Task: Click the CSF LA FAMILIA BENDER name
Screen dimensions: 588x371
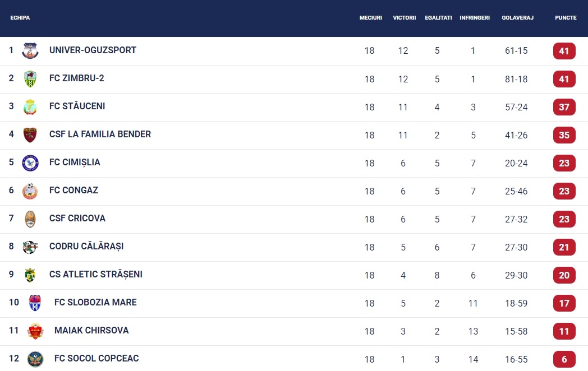Action: point(100,134)
